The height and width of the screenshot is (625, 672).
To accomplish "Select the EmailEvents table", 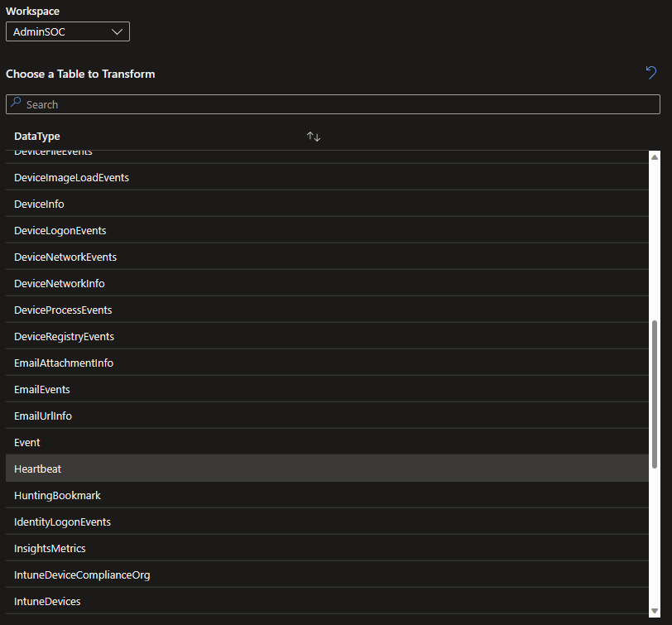I will coord(327,390).
